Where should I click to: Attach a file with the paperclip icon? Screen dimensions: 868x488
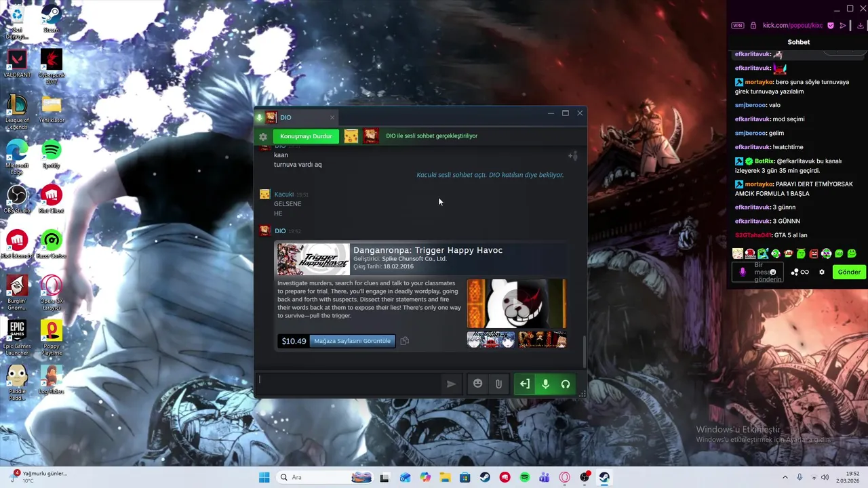(x=498, y=384)
